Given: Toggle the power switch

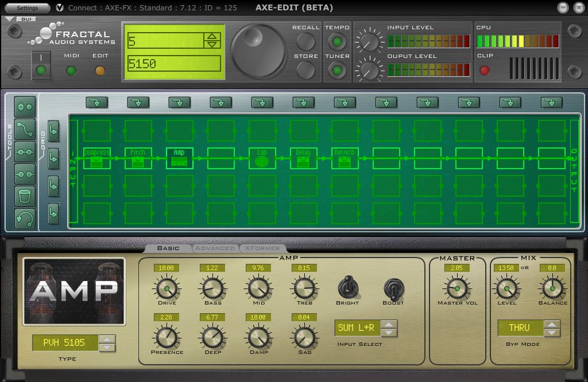Looking at the screenshot, I should (41, 65).
